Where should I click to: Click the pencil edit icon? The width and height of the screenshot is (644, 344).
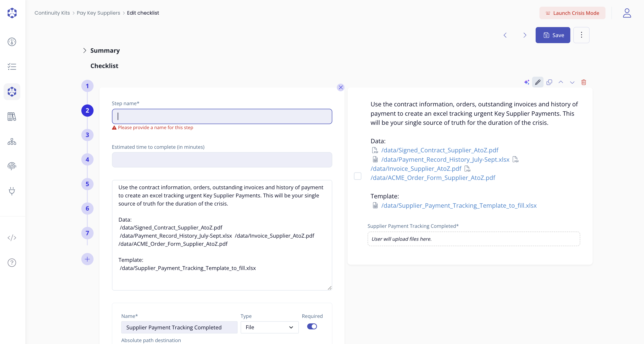click(x=538, y=82)
